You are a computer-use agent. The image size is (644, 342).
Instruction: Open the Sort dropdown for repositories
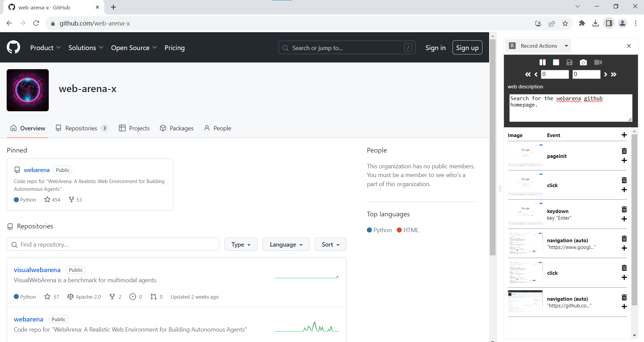point(330,244)
